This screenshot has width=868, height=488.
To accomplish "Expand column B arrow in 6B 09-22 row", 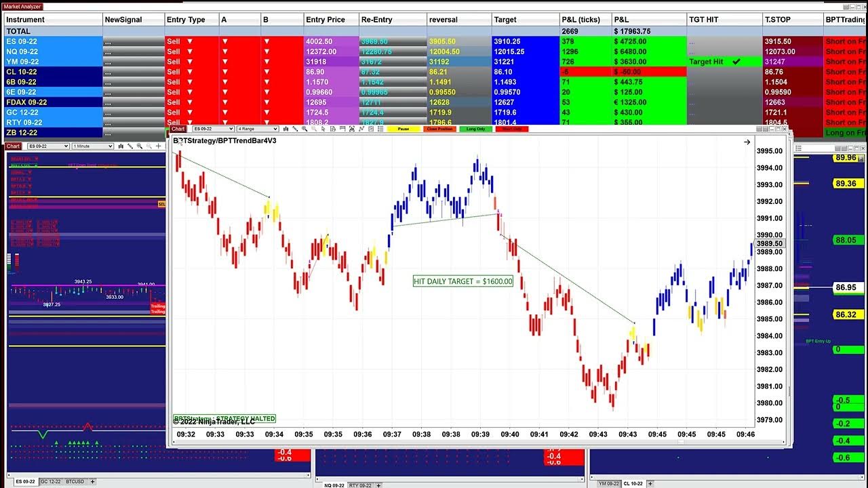I will 267,82.
